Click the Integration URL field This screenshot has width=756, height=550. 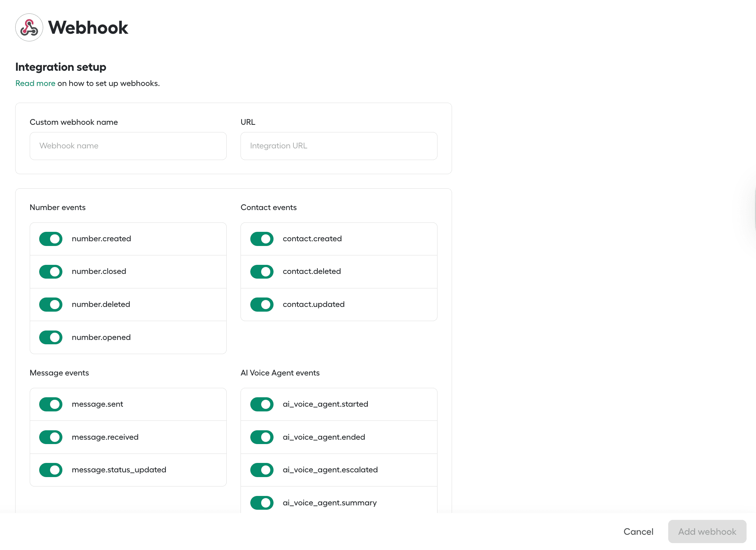tap(338, 146)
